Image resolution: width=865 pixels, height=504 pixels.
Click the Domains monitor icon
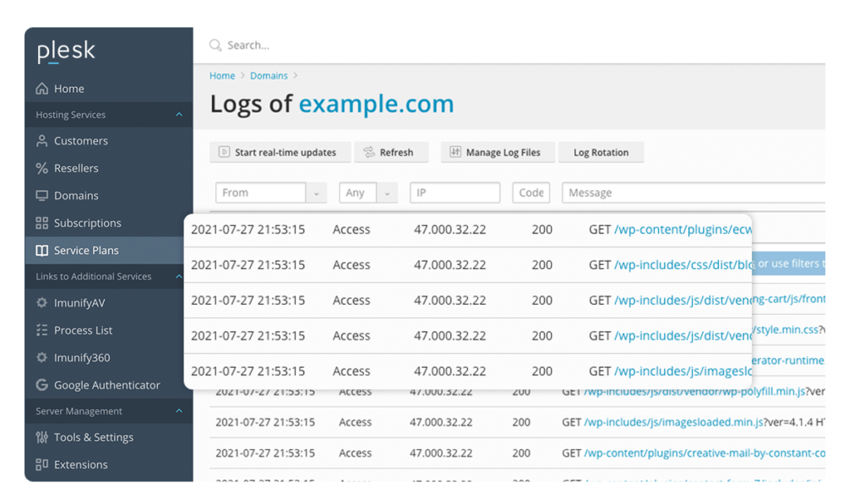[x=42, y=196]
